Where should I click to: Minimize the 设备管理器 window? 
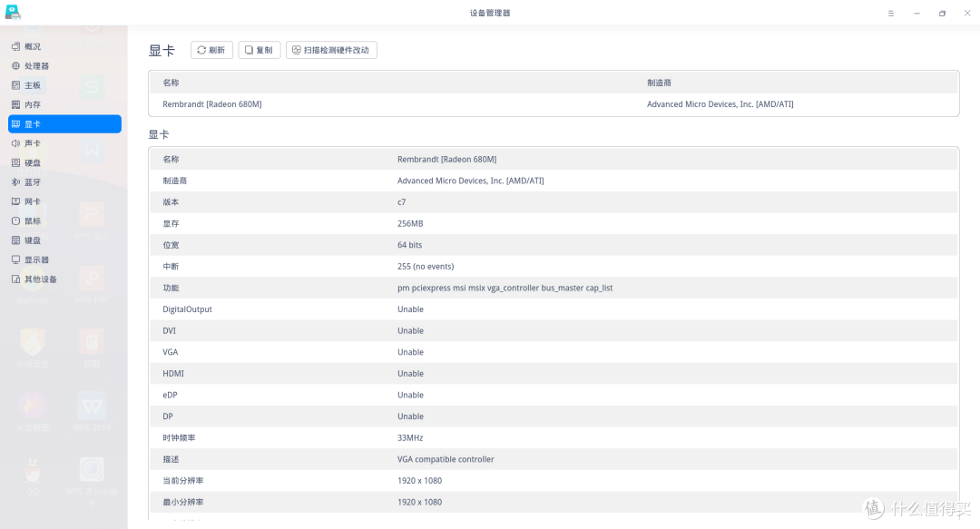click(x=916, y=13)
